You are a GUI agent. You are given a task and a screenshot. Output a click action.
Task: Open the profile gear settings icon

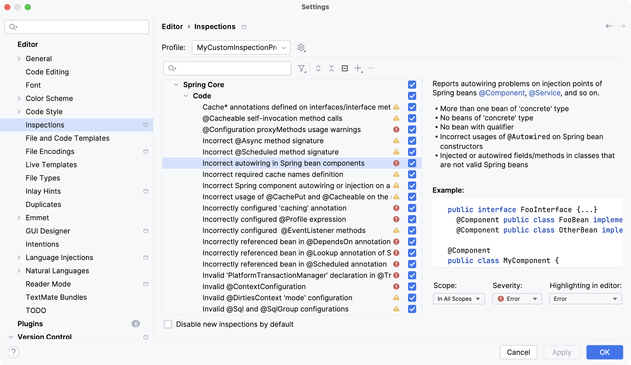tap(301, 47)
